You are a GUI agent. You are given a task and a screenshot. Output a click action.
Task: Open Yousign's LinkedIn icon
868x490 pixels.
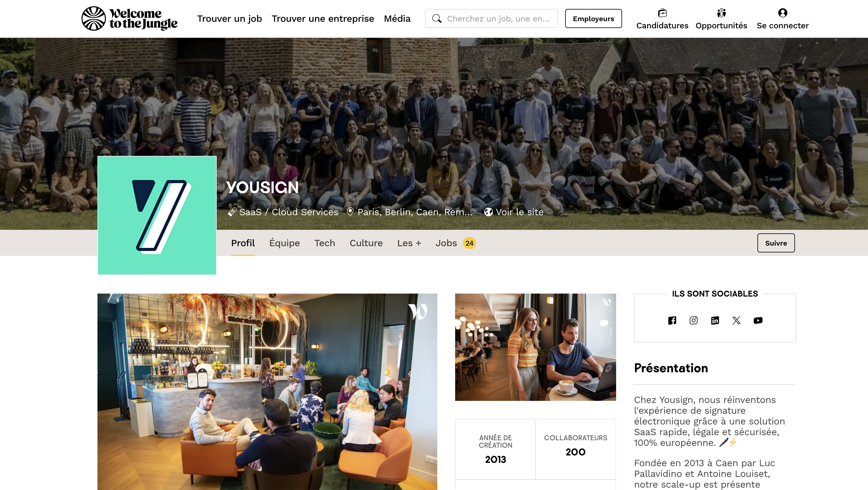point(715,320)
